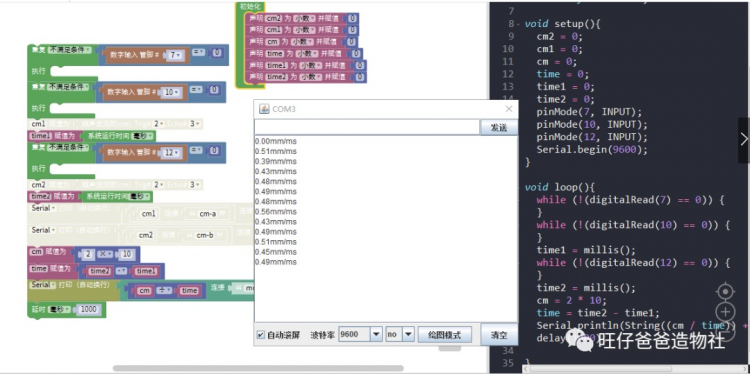Open the pin 12 dropdown in digital input block

coord(172,153)
